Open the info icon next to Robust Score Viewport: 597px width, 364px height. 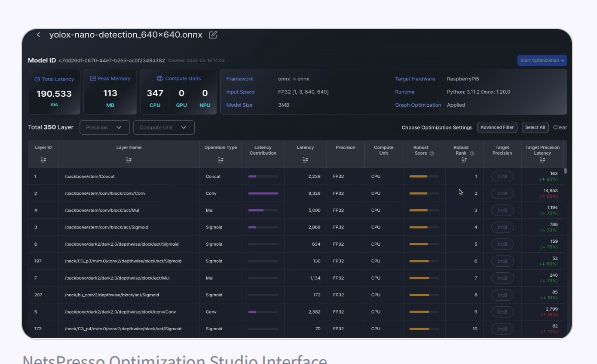coord(432,153)
